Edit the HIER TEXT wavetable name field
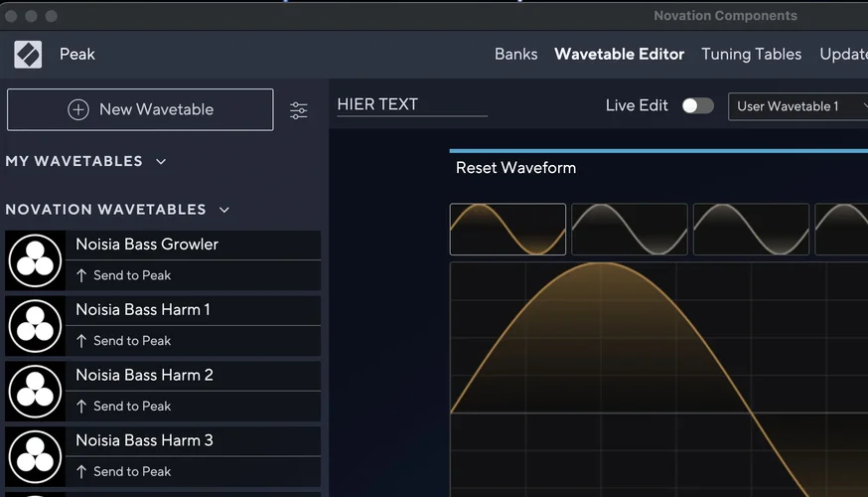Viewport: 868px width, 497px height. click(412, 104)
